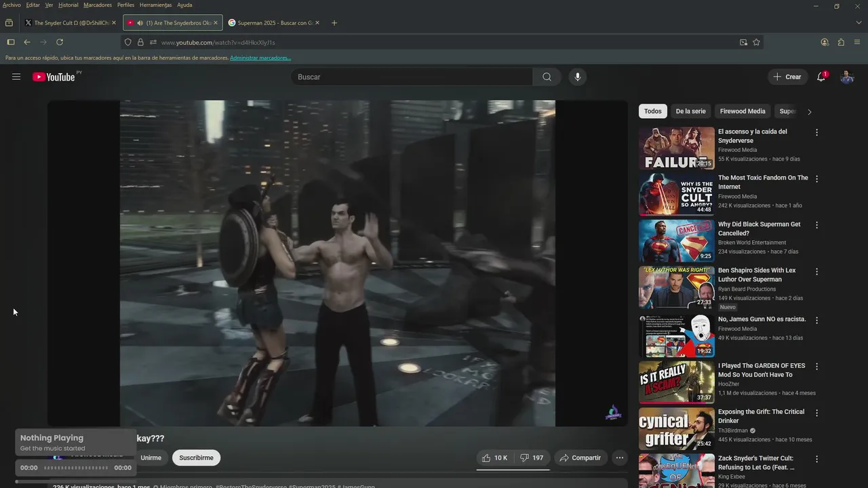This screenshot has width=868, height=488.
Task: Open the Perfiles menu
Action: tap(125, 5)
